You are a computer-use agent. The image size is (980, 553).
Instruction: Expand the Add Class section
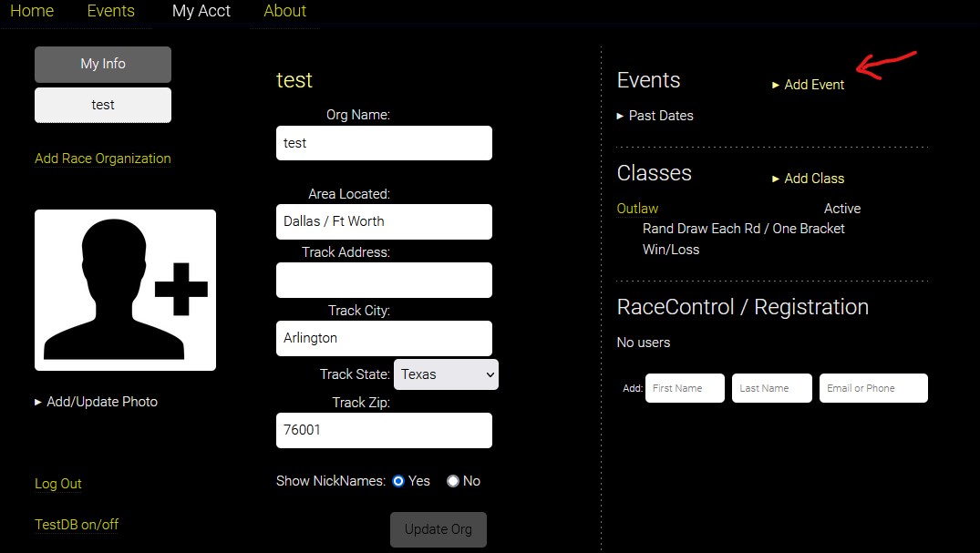tap(808, 179)
